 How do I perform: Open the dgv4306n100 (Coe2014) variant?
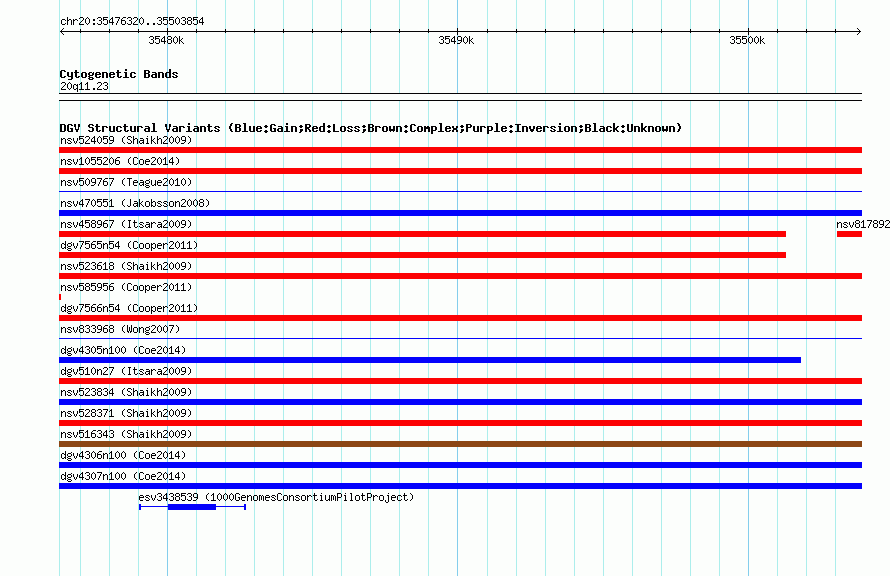point(123,455)
